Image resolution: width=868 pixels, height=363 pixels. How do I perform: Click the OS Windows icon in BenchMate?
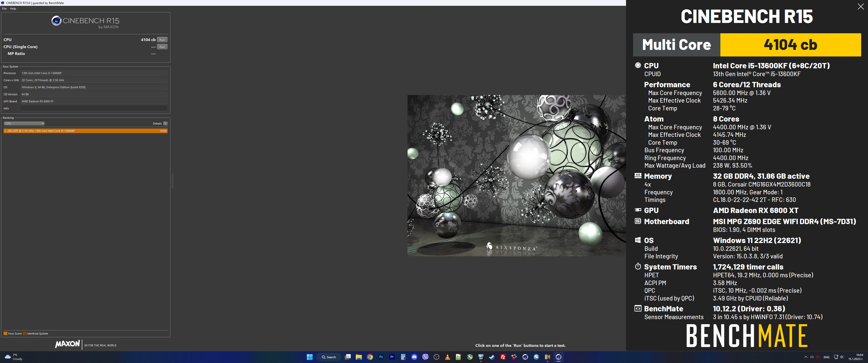pos(638,240)
